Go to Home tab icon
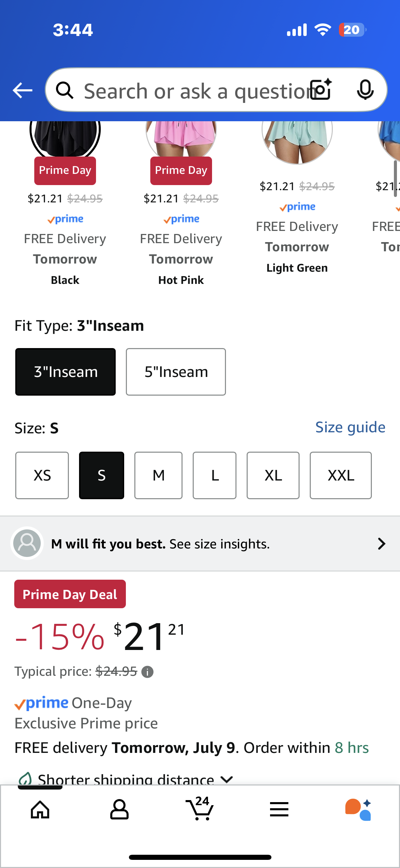400x868 pixels. pos(40,810)
